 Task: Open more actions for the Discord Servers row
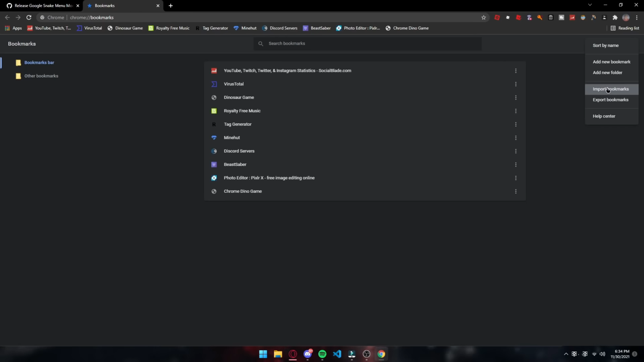click(516, 151)
